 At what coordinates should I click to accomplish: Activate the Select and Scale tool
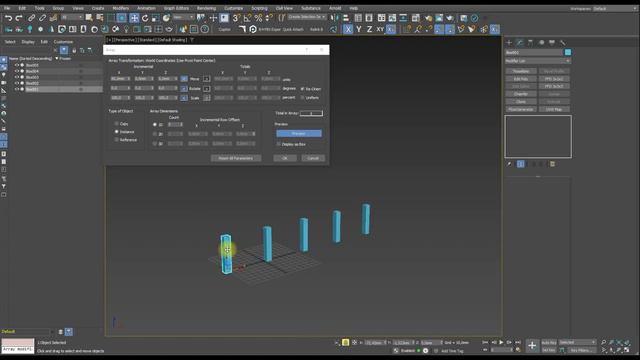(156, 18)
